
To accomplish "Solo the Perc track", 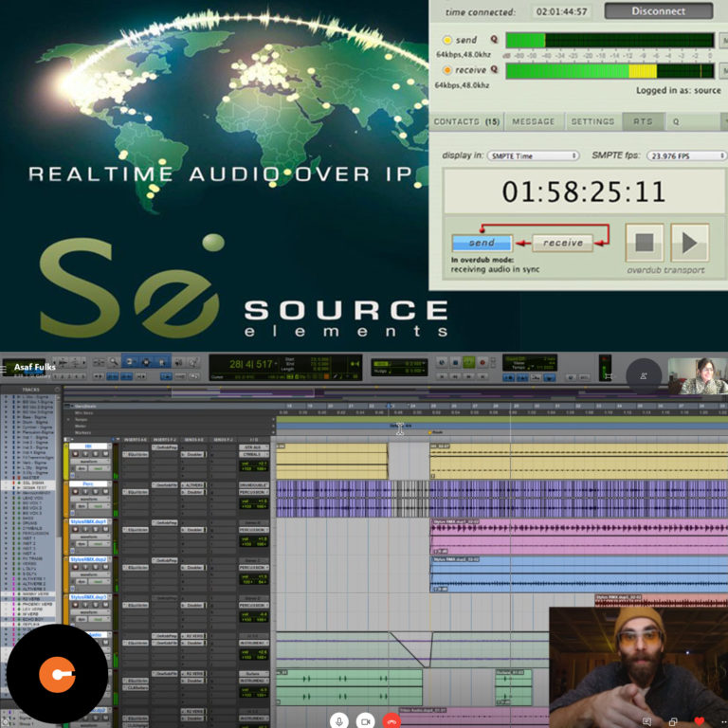I will point(95,492).
